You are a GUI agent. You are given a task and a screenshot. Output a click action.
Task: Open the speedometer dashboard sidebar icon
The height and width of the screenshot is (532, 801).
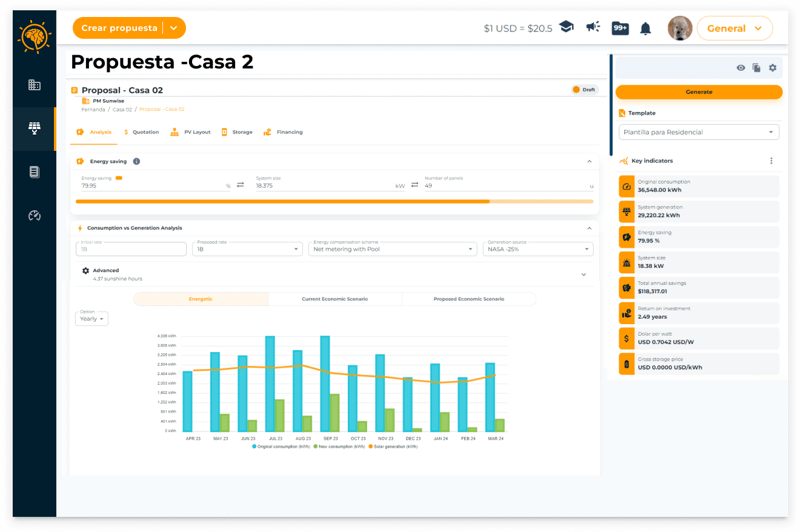click(35, 216)
